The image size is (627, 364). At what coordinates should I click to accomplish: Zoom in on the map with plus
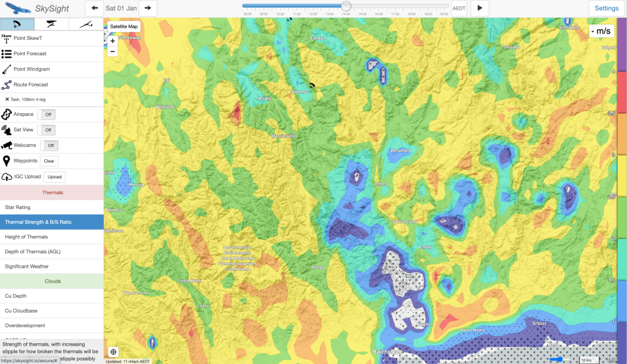pyautogui.click(x=113, y=41)
